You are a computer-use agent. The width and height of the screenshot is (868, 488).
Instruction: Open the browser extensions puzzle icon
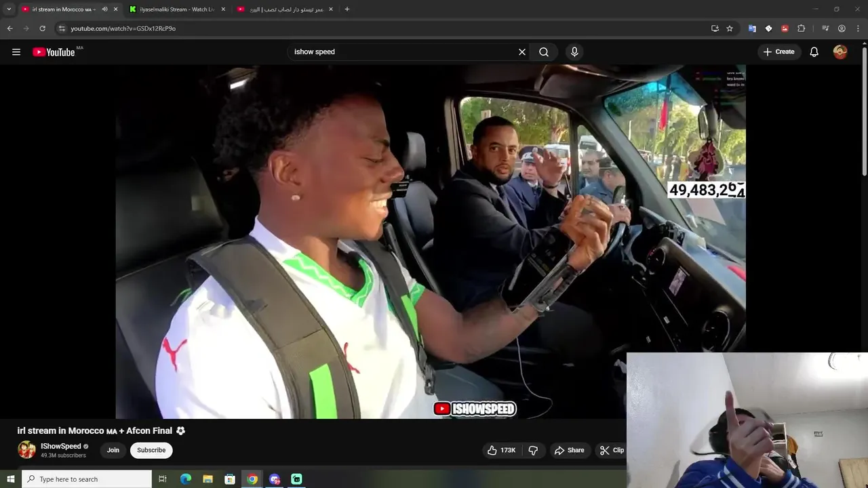point(801,28)
